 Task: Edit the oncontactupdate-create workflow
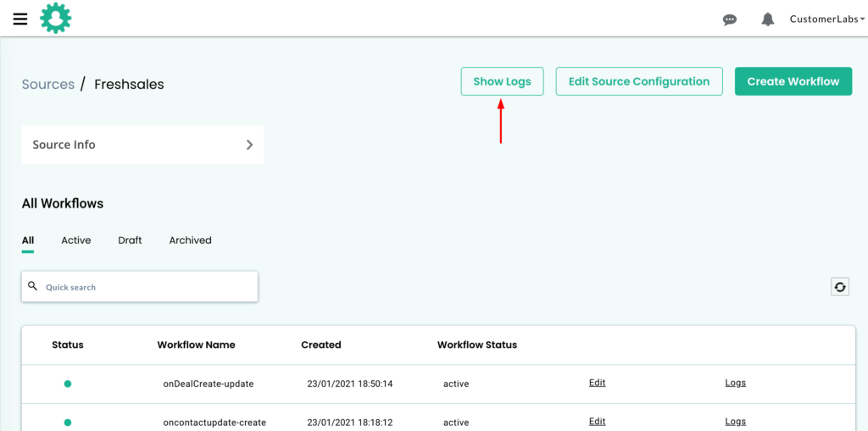coord(598,422)
